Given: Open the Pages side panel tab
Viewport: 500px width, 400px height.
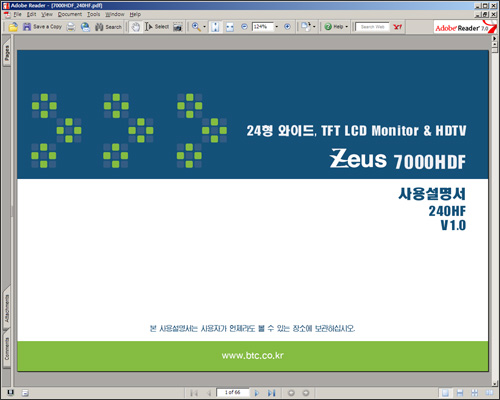Looking at the screenshot, I should pos(7,53).
